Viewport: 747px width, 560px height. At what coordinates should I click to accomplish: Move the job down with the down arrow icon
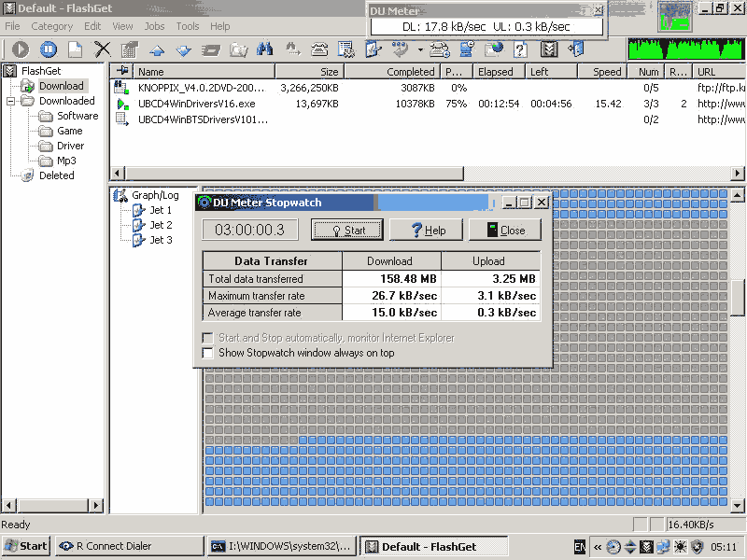[184, 50]
